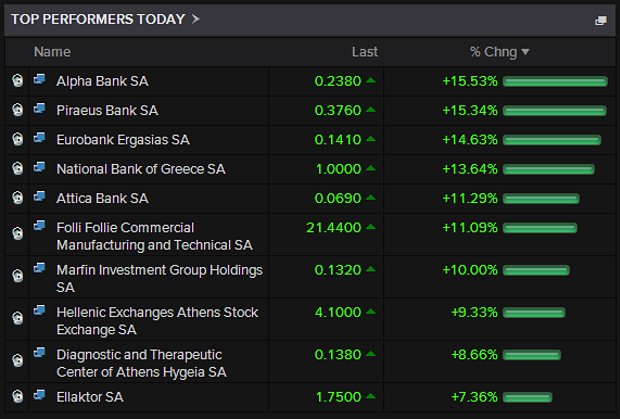Screen dimensions: 620x419
Task: Open National Bank of Greece SA quote
Action: click(x=141, y=169)
